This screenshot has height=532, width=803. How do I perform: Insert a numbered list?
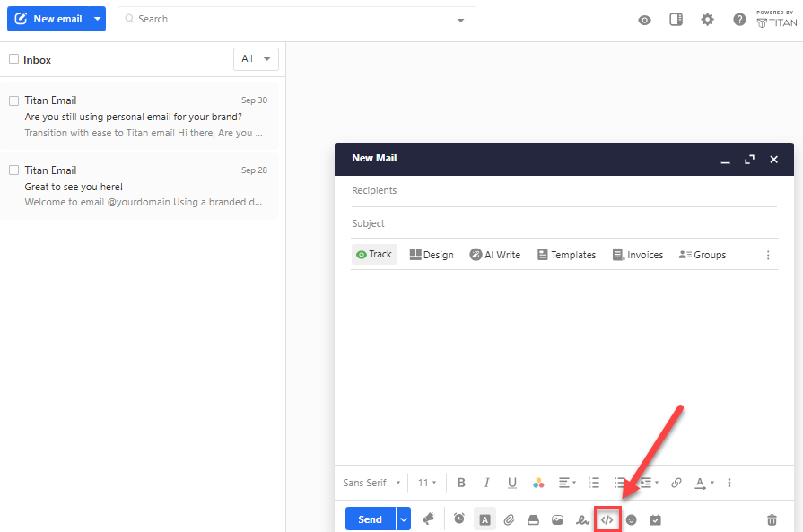tap(594, 483)
